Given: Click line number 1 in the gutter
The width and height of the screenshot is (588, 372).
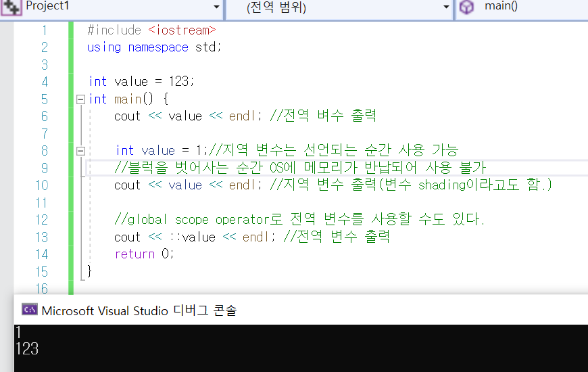Looking at the screenshot, I should pyautogui.click(x=45, y=30).
